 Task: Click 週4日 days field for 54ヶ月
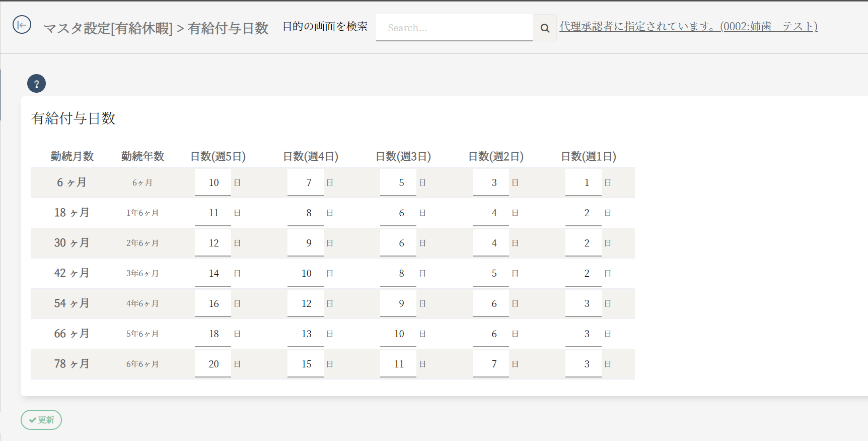[306, 303]
